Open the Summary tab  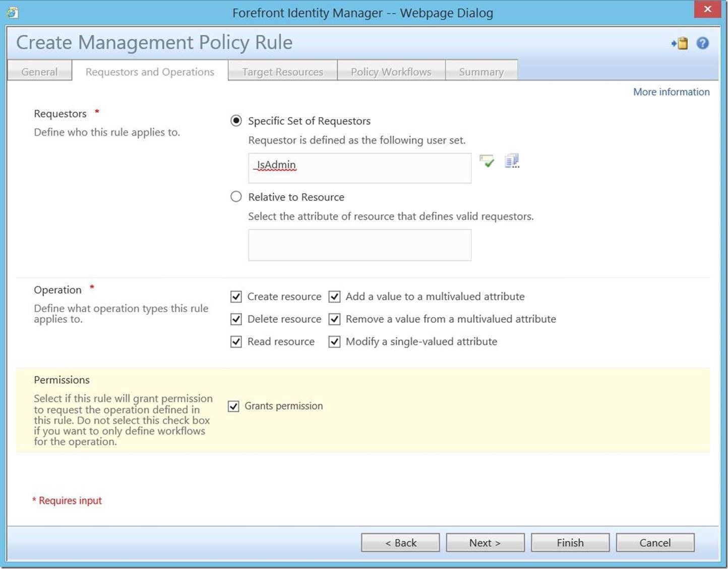(481, 72)
